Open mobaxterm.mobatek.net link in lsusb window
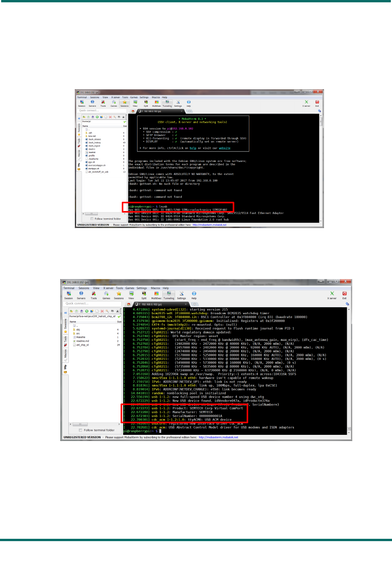The image size is (392, 579). tap(210, 225)
